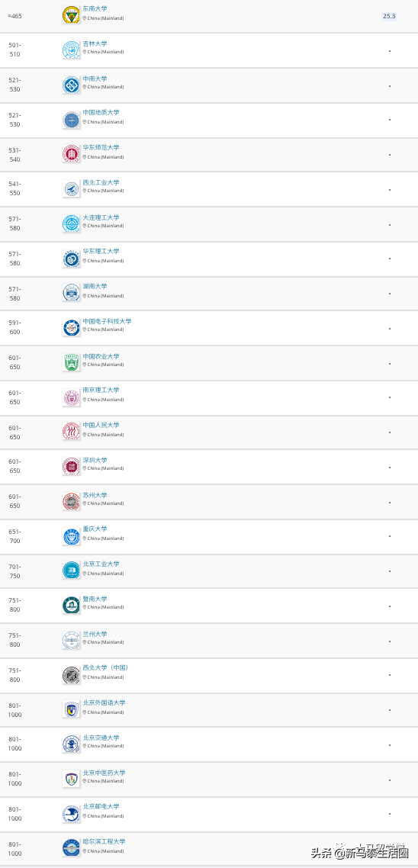Click the 暨南大学 dark green logo
The width and height of the screenshot is (418, 868).
tap(71, 605)
